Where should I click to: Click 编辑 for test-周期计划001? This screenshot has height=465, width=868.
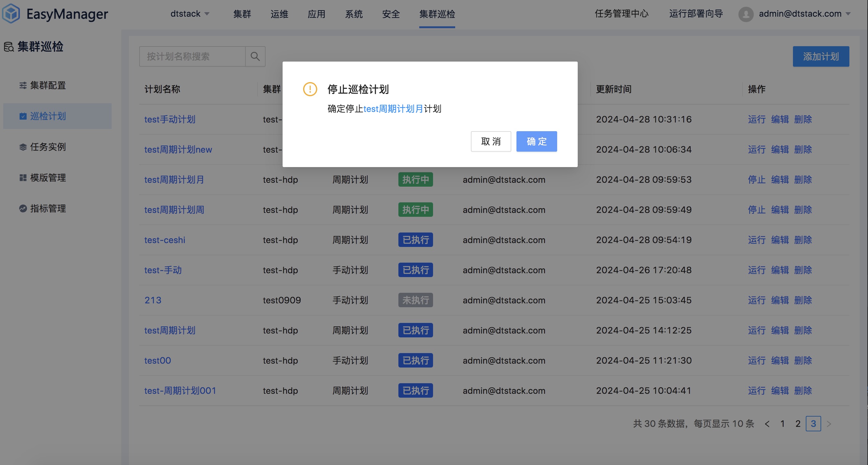tap(780, 391)
